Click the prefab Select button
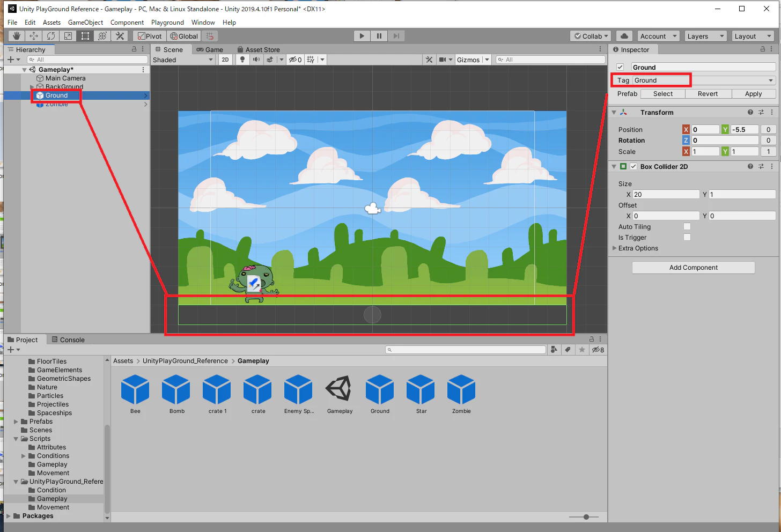The height and width of the screenshot is (532, 781). click(663, 94)
